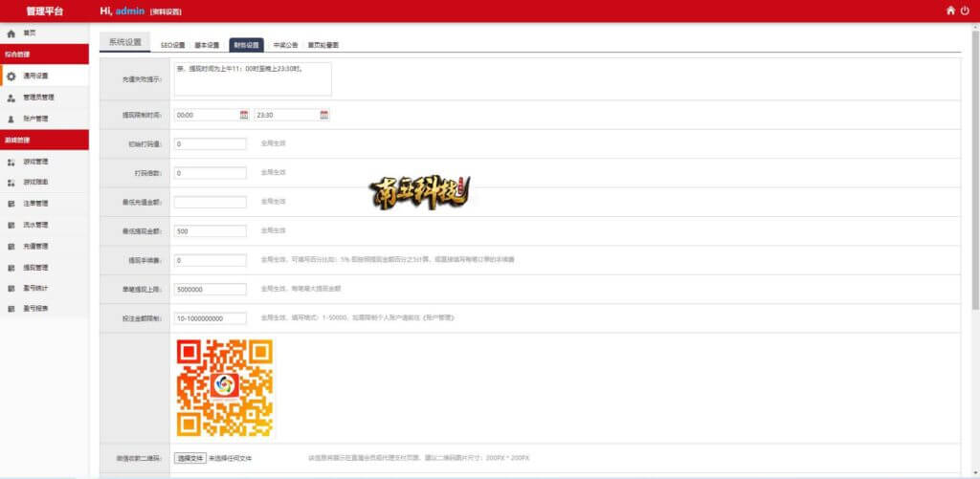Open calendar picker beside the 00:00 field

[x=244, y=115]
